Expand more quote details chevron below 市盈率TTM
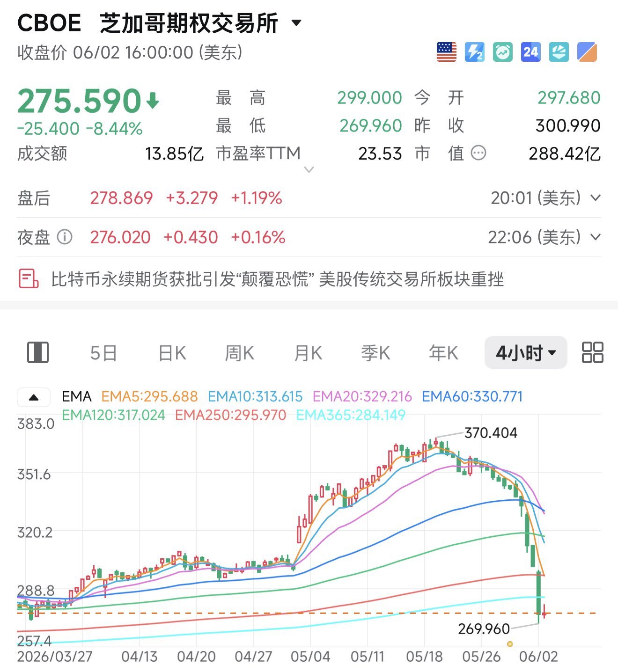Screen dimensions: 618x672 [309, 169]
